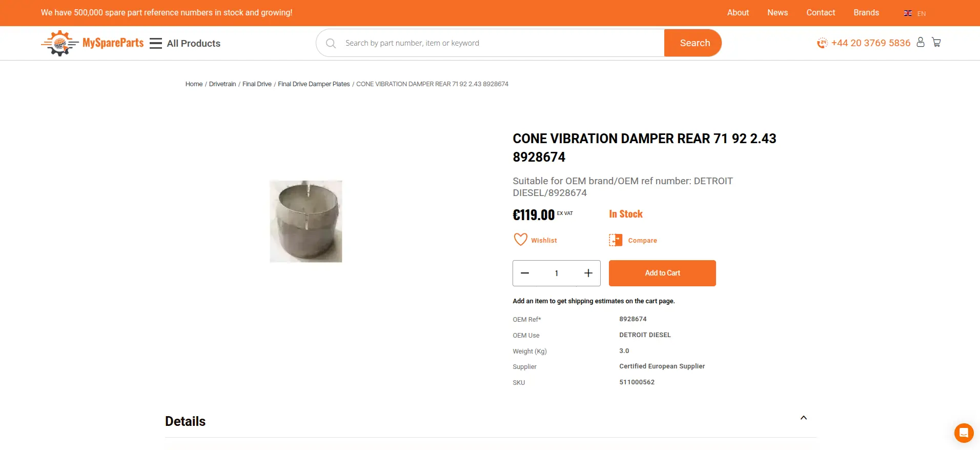The height and width of the screenshot is (450, 980).
Task: Open the shopping cart
Action: click(x=936, y=42)
